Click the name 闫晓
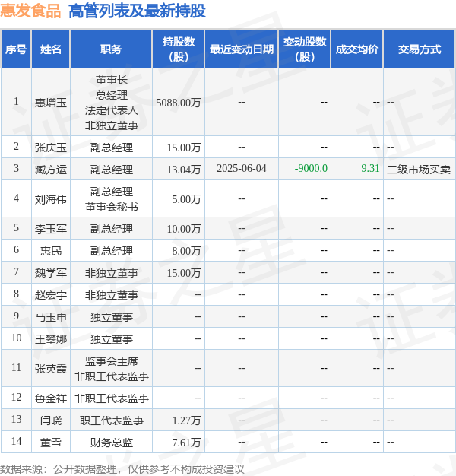The width and height of the screenshot is (456, 476). point(51,420)
